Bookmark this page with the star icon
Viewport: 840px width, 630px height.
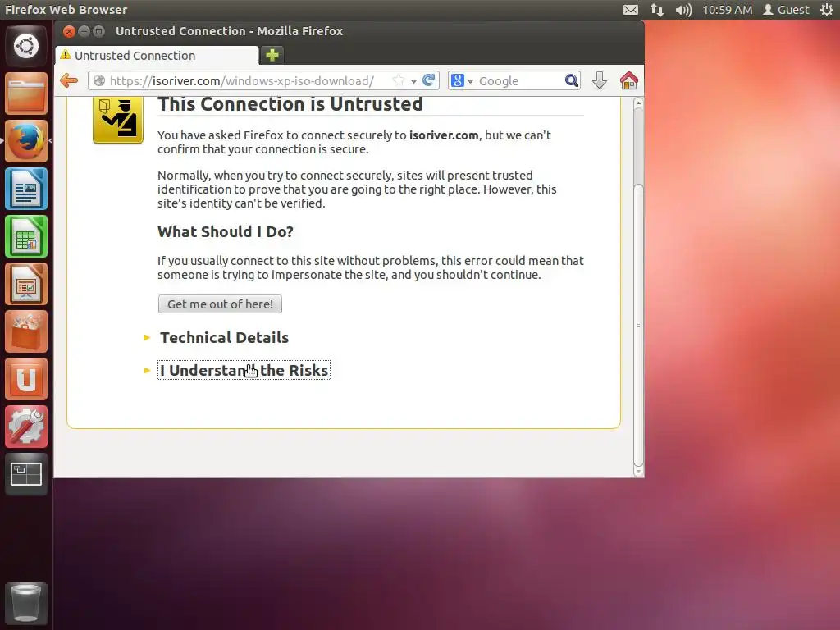[398, 80]
